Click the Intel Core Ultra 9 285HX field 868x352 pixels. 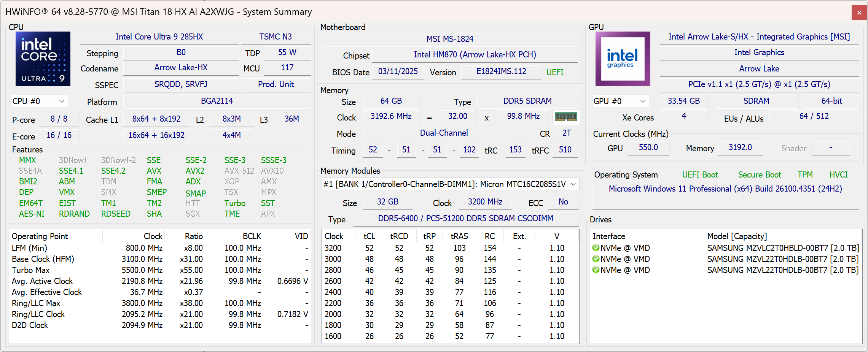(159, 37)
